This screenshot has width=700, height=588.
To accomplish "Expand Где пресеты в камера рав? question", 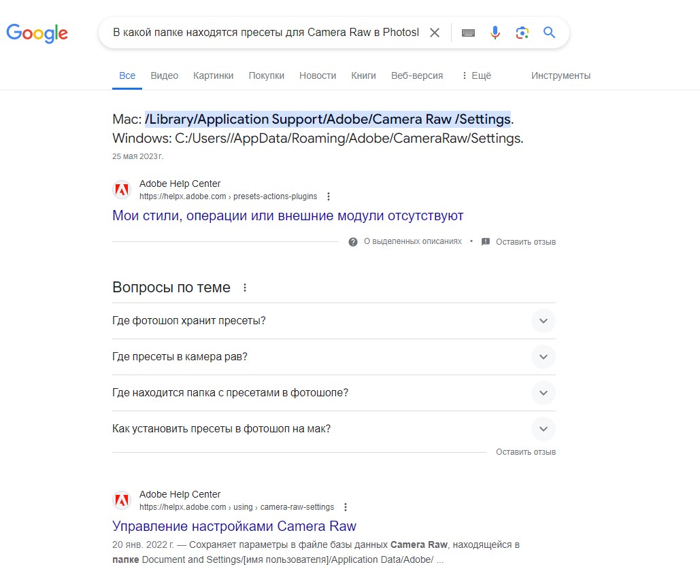I will 334,357.
